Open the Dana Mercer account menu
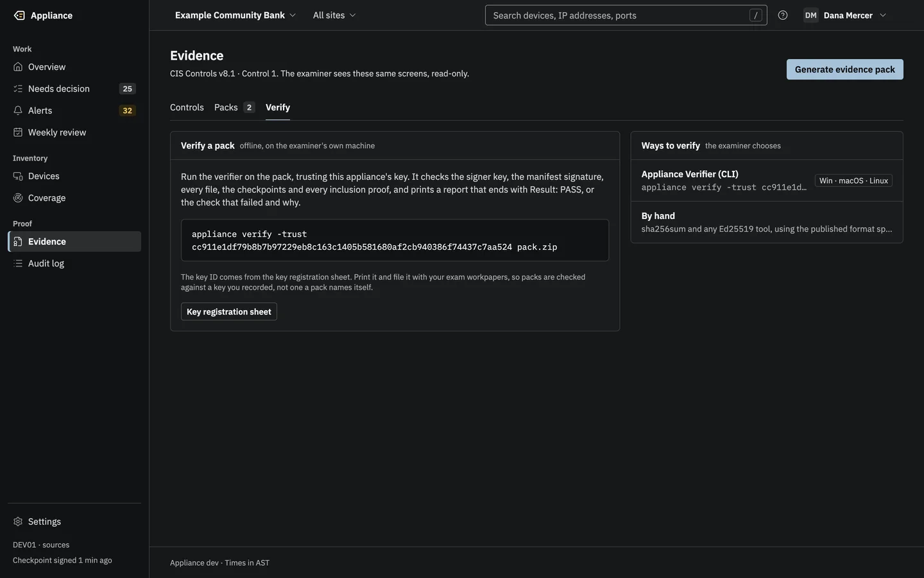The width and height of the screenshot is (924, 578). coord(846,15)
